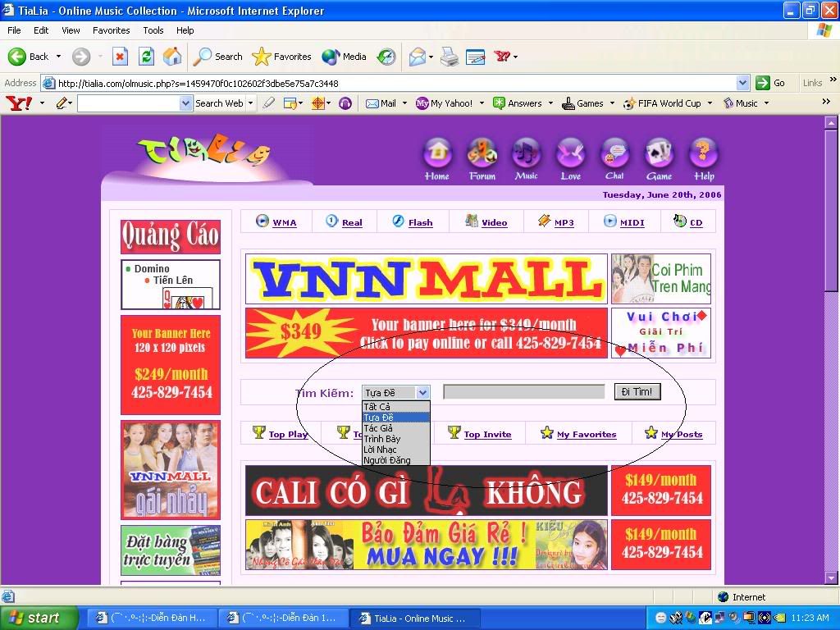Click the Home icon in site navigation
Screen dimensions: 840x630
point(437,153)
